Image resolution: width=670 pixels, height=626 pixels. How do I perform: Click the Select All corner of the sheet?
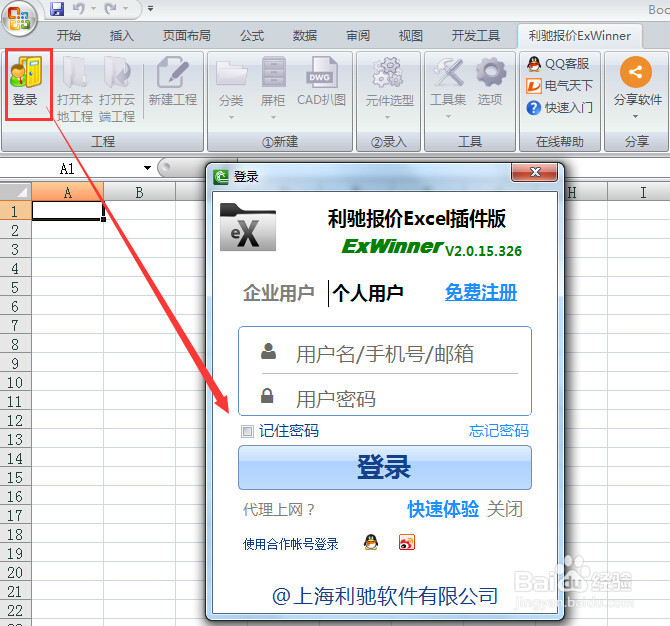16,192
